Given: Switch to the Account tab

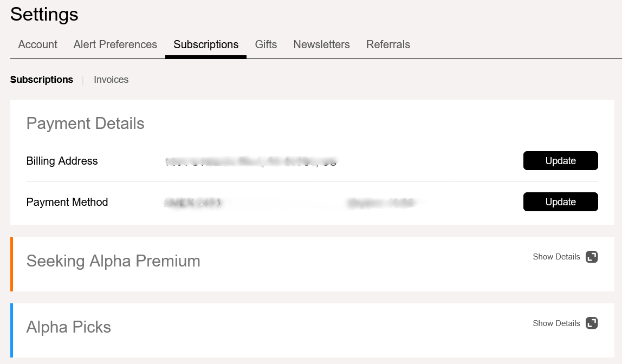Looking at the screenshot, I should point(37,44).
